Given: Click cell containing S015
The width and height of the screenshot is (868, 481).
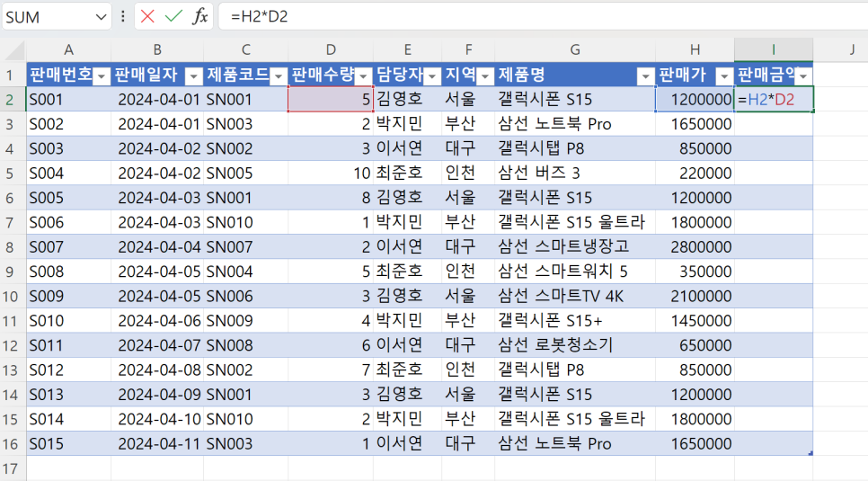Looking at the screenshot, I should [x=68, y=443].
